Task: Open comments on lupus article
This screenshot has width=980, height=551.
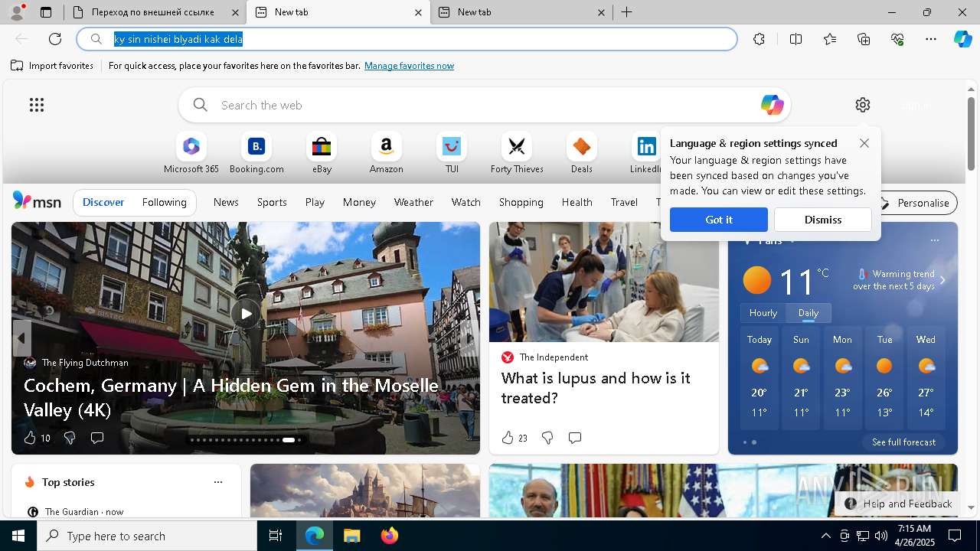Action: [x=575, y=438]
